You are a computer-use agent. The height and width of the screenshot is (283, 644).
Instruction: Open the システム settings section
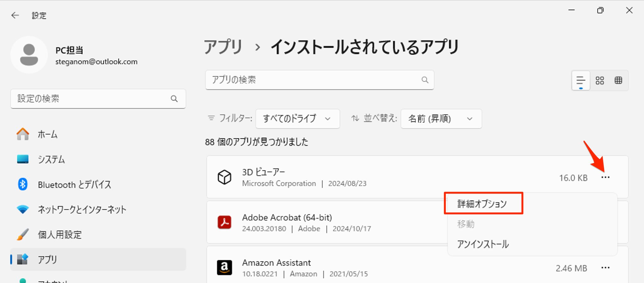pyautogui.click(x=22, y=159)
